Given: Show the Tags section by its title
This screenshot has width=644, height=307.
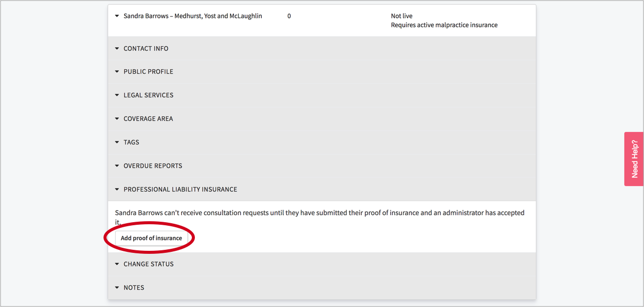Looking at the screenshot, I should [131, 142].
